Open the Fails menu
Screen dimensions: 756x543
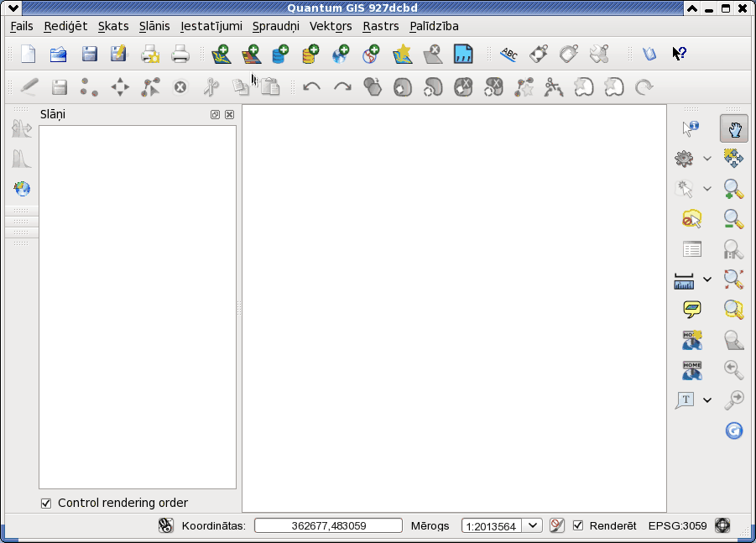(x=22, y=26)
